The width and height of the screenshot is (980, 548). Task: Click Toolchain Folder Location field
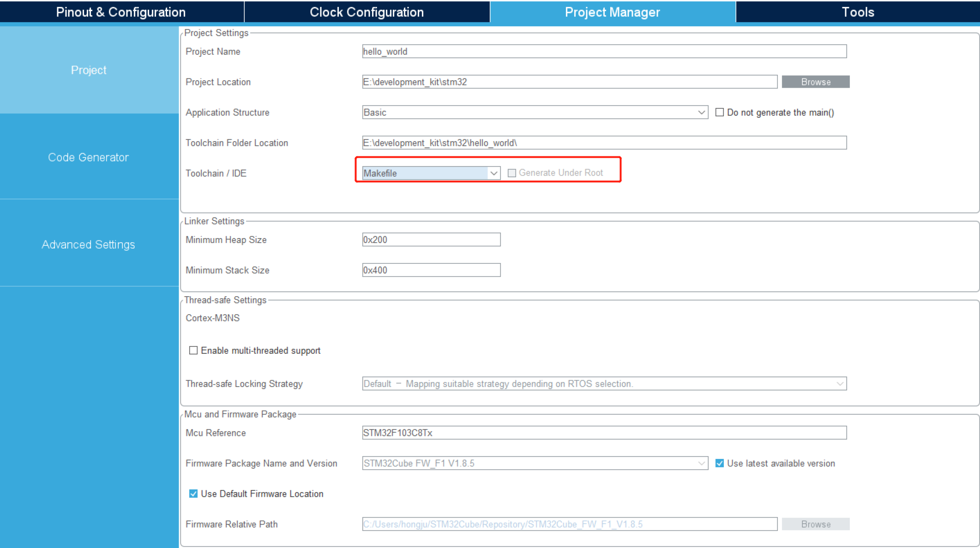tap(604, 143)
